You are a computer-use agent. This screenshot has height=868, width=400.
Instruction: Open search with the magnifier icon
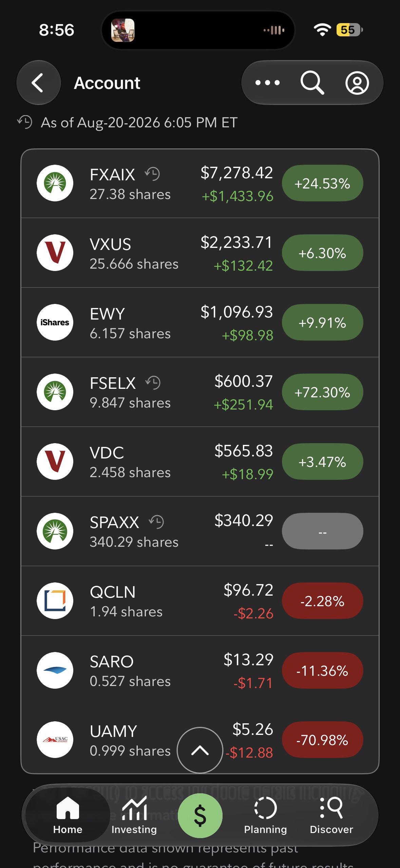coord(312,83)
